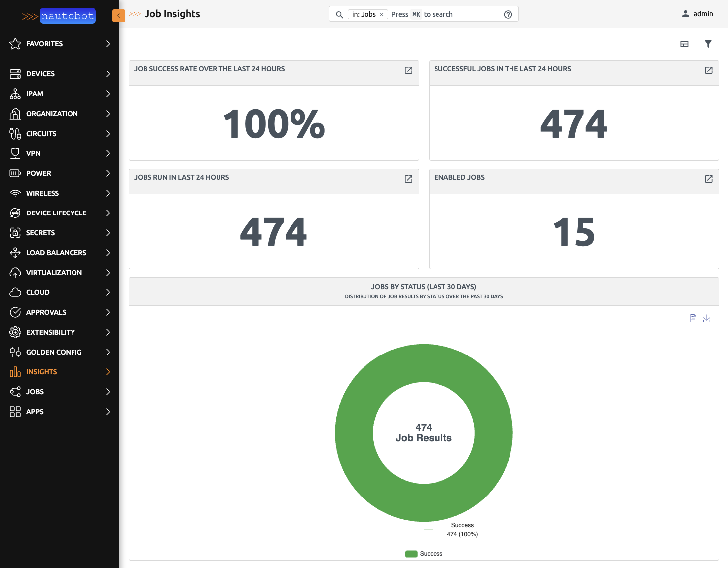
Task: Remove the 'in: Jobs' search filter
Action: (382, 14)
